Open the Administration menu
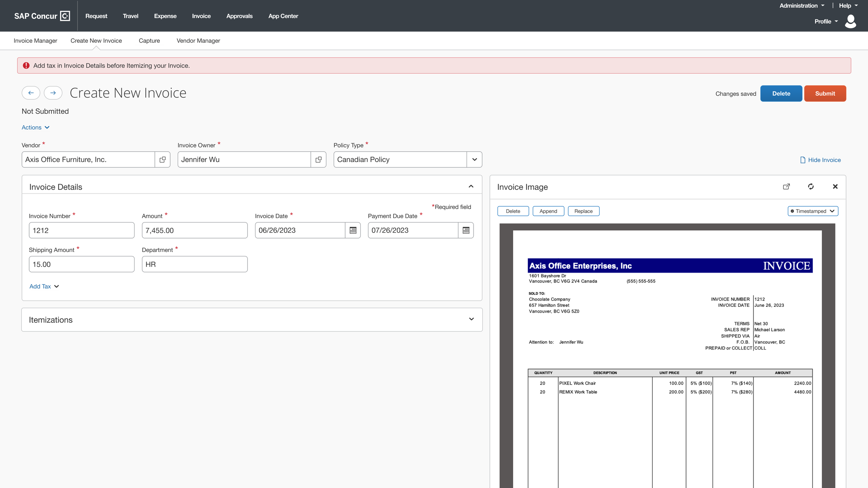Screen dimensions: 868x488 click(802, 6)
